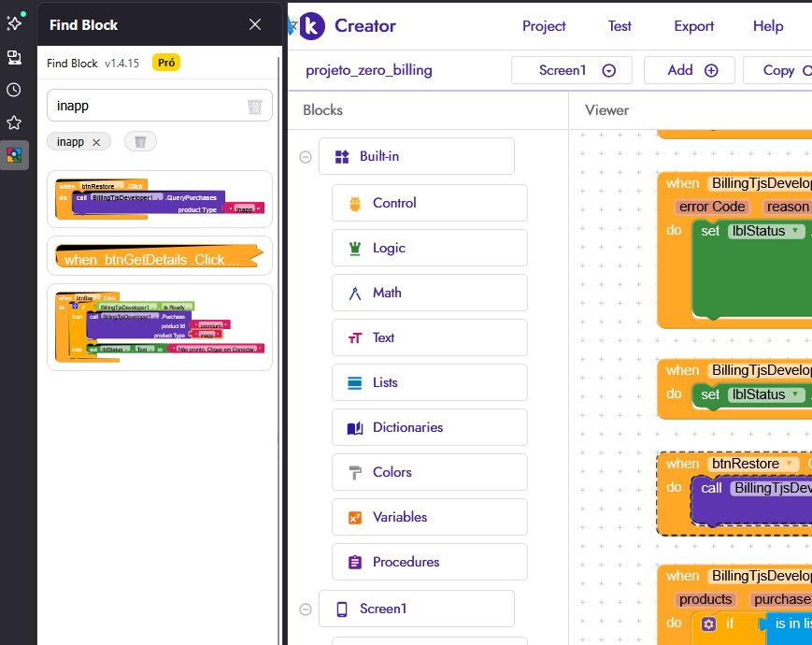
Task: Click the projeto_zero_billing project name
Action: coord(369,70)
